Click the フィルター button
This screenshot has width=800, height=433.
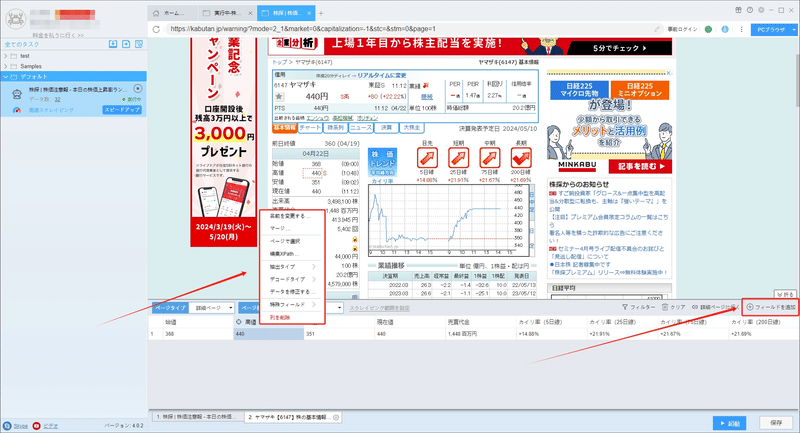tap(638, 308)
